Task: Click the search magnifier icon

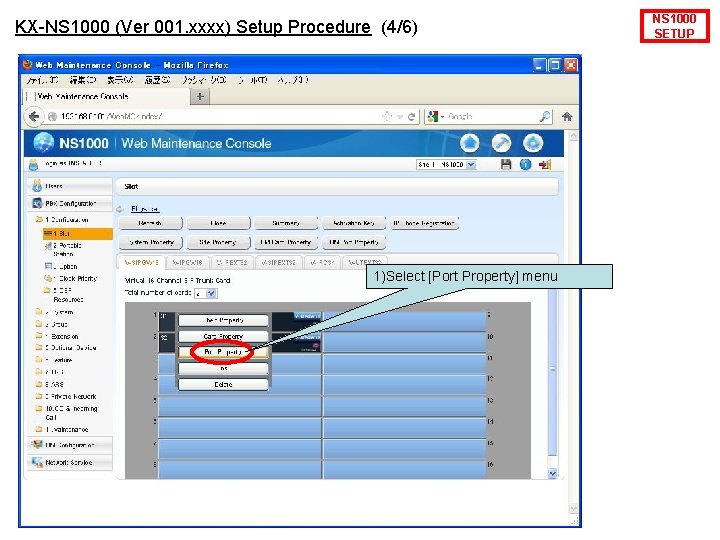Action: [545, 117]
